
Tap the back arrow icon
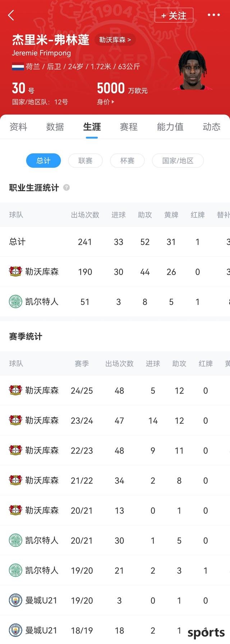pos(11,15)
